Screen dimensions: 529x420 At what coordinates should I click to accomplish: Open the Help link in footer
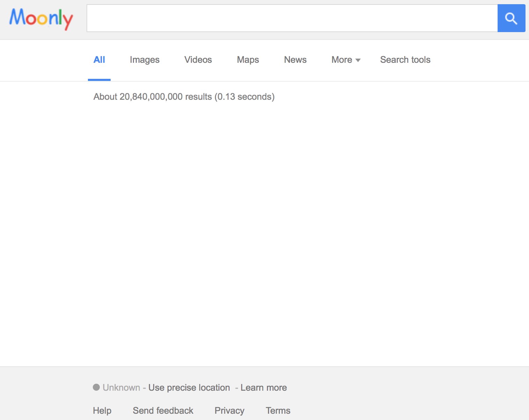click(102, 411)
